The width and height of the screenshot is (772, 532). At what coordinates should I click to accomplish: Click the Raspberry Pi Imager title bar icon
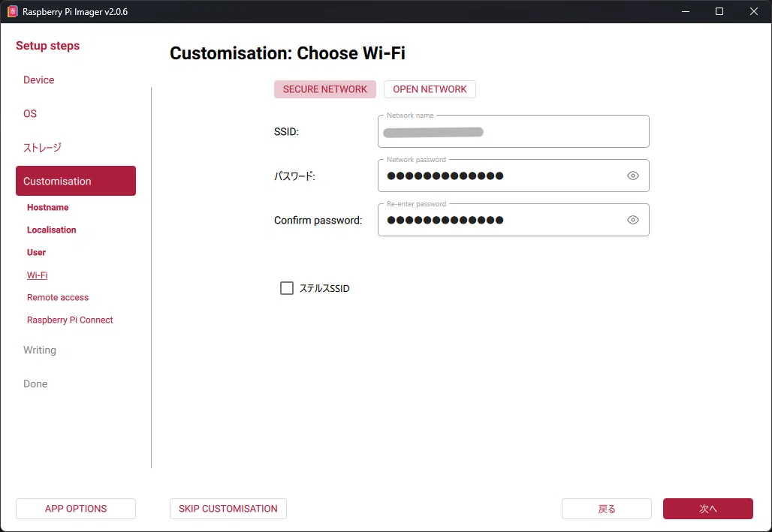(12, 11)
